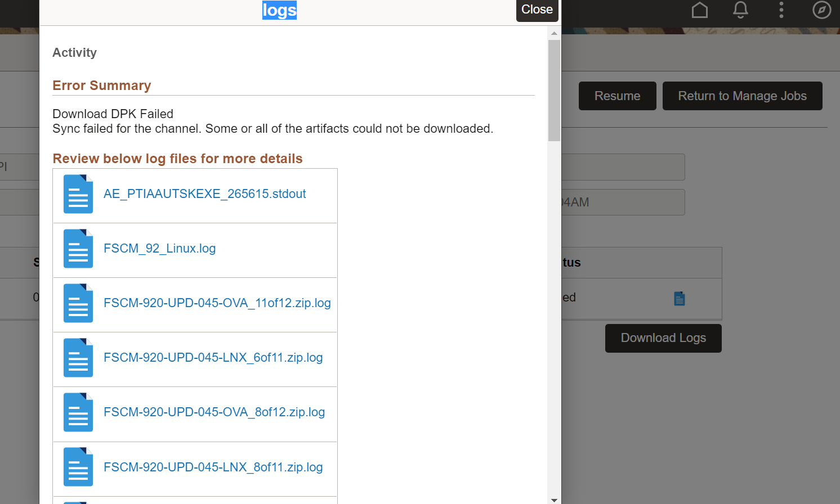This screenshot has height=504, width=840.
Task: Open FSCM-920-UPD-045-OVA_8of12.zip.log link
Action: (215, 412)
